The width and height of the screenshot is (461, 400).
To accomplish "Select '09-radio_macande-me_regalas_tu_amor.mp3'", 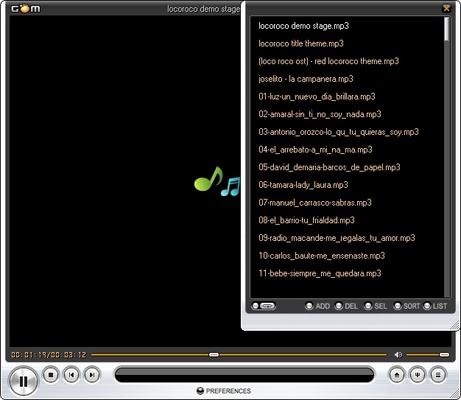I will click(x=337, y=238).
